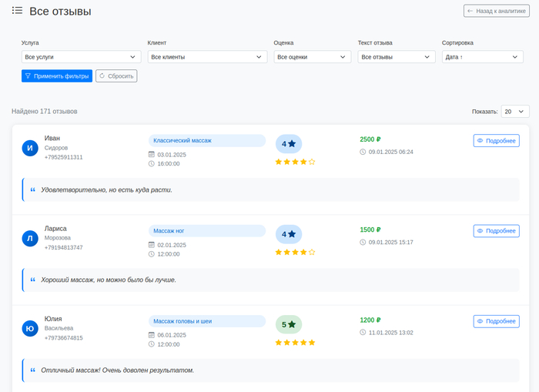Go back via Назад к аналитике
The width and height of the screenshot is (539, 392).
pyautogui.click(x=497, y=11)
